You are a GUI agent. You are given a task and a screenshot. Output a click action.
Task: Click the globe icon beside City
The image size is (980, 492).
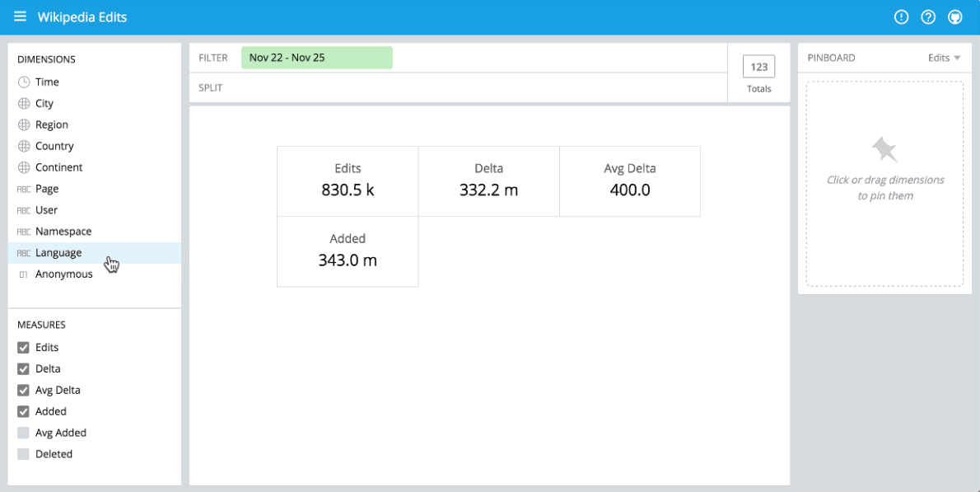[24, 103]
